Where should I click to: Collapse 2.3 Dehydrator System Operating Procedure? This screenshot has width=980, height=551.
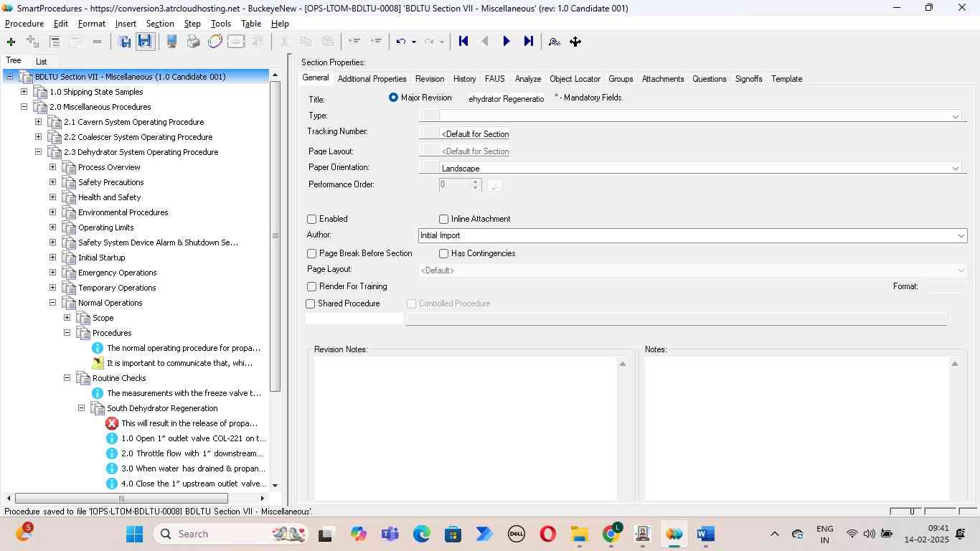pyautogui.click(x=38, y=152)
